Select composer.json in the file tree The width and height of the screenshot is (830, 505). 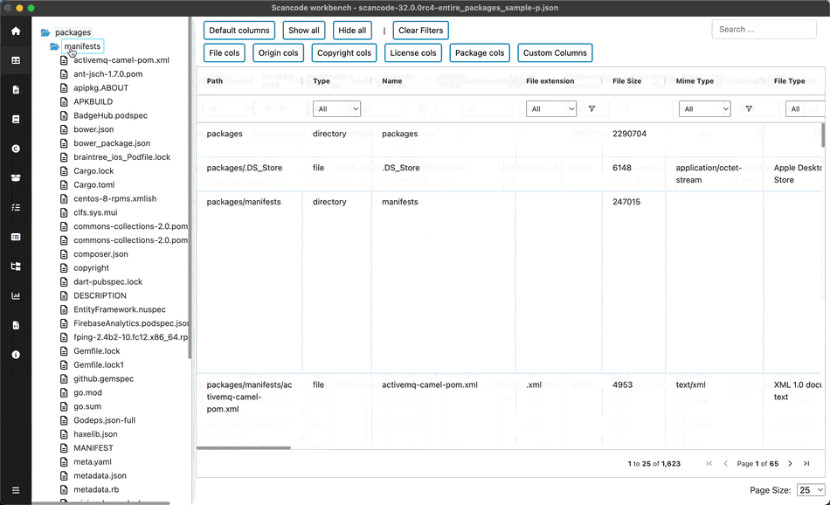tap(101, 254)
